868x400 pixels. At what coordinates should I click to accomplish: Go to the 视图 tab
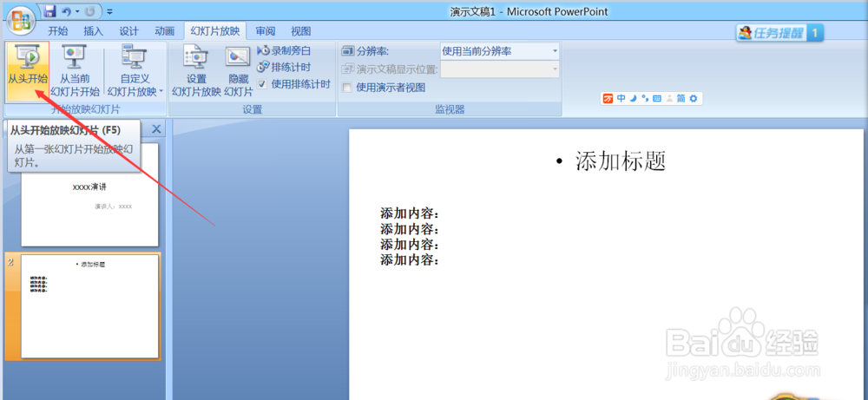[x=300, y=31]
